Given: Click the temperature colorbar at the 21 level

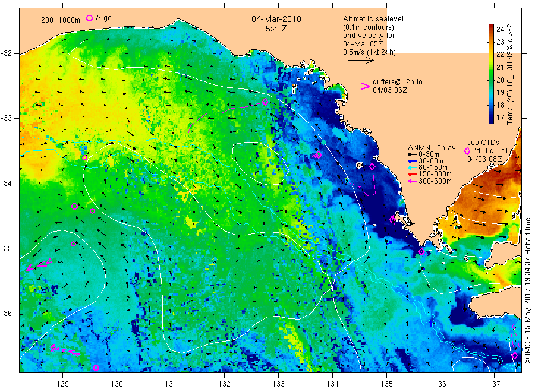Looking at the screenshot, I should pos(492,67).
